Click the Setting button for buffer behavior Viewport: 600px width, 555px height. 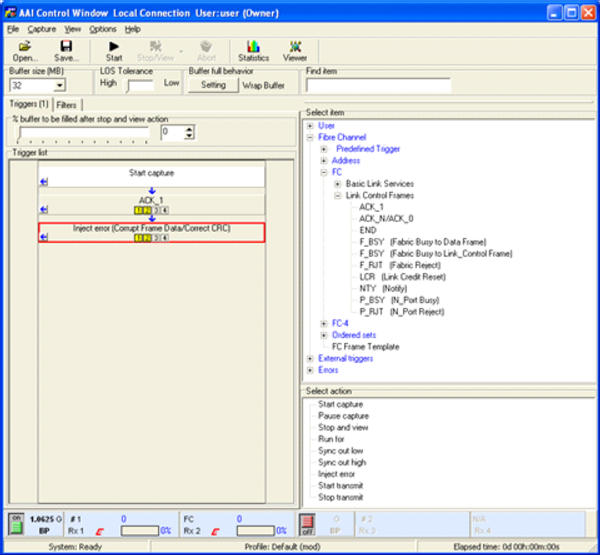213,86
